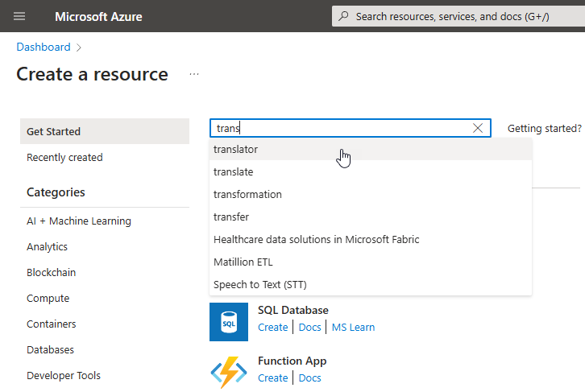Go back to the Dashboard breadcrumb

click(44, 47)
